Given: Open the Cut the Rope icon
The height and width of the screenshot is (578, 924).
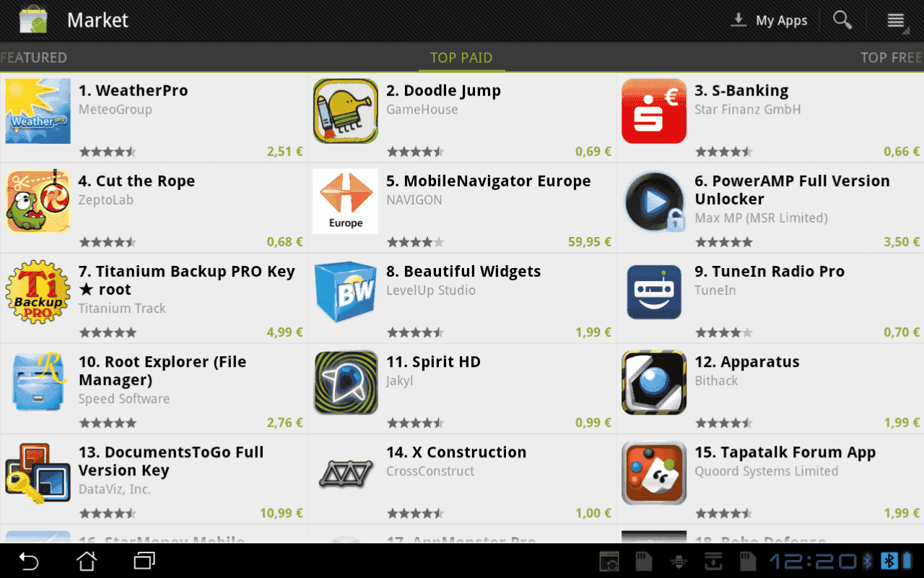Looking at the screenshot, I should click(38, 202).
